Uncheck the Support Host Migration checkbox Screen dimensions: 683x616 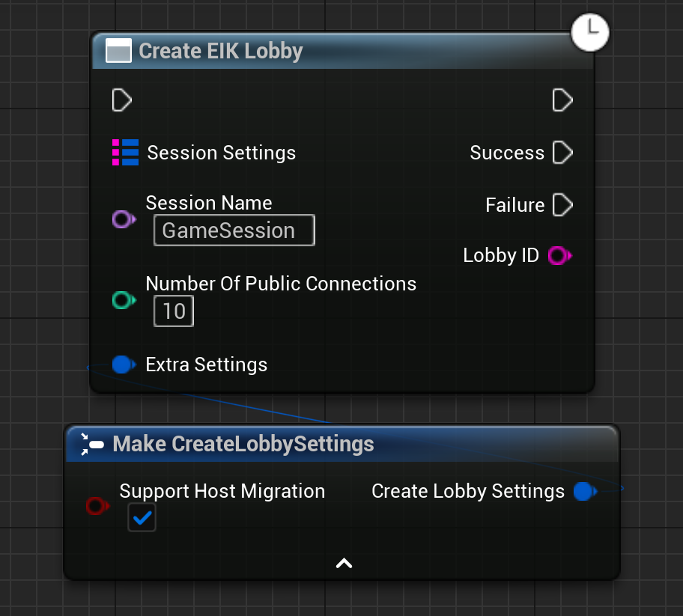coord(142,516)
